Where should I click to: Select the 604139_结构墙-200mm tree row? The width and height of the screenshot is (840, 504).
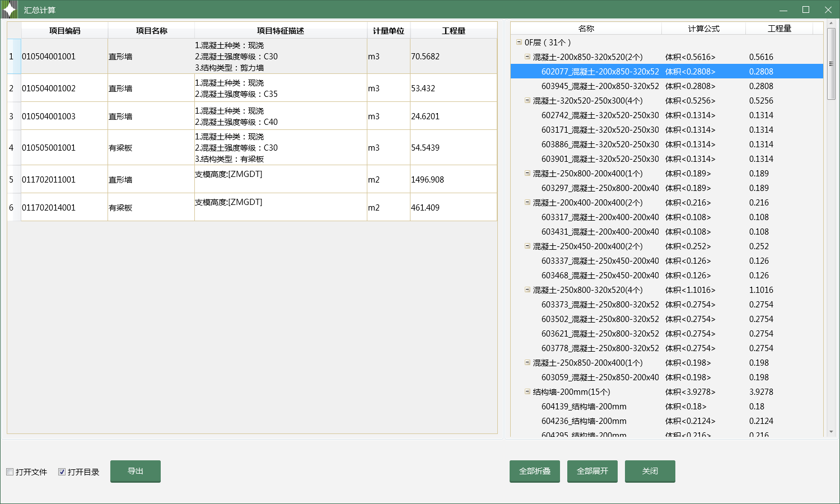(x=667, y=406)
